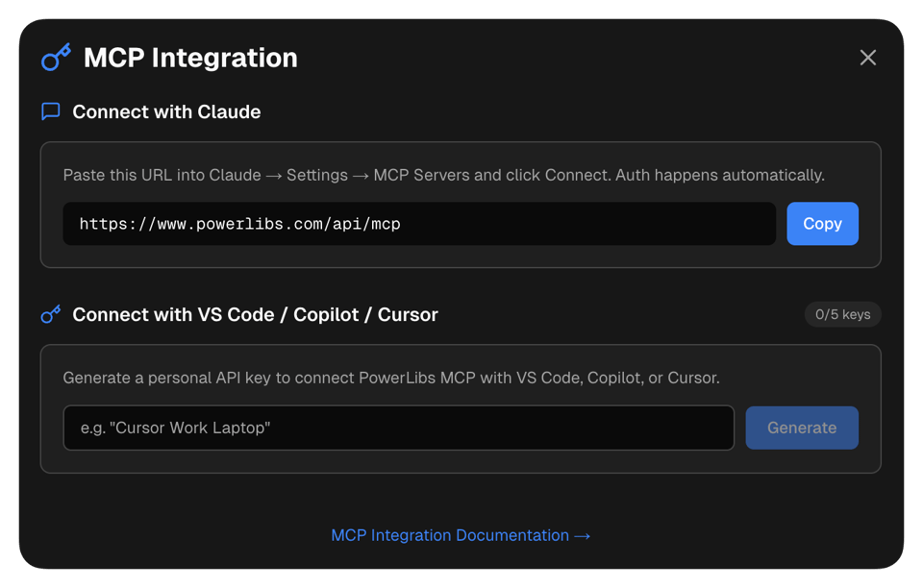Select the powerlibs.com/api/mcp URL field

pyautogui.click(x=419, y=224)
